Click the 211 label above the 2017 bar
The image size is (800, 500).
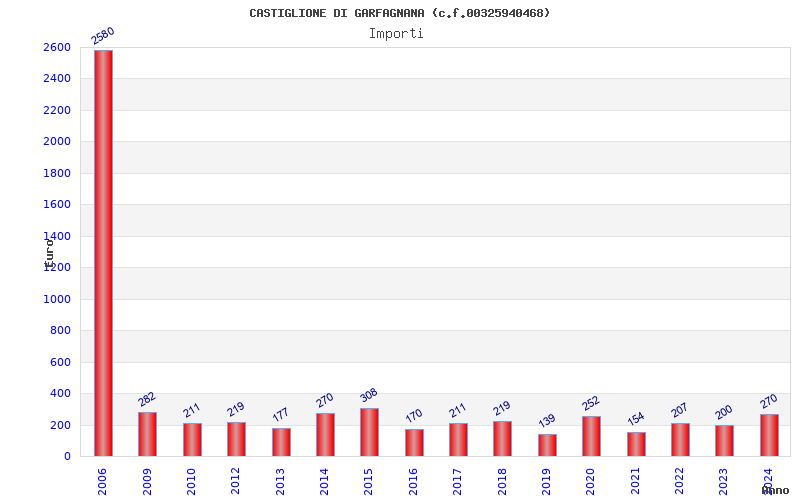458,410
